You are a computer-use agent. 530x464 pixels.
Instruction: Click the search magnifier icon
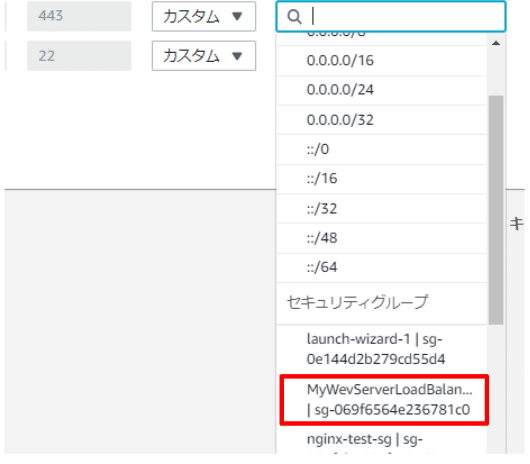tap(294, 17)
